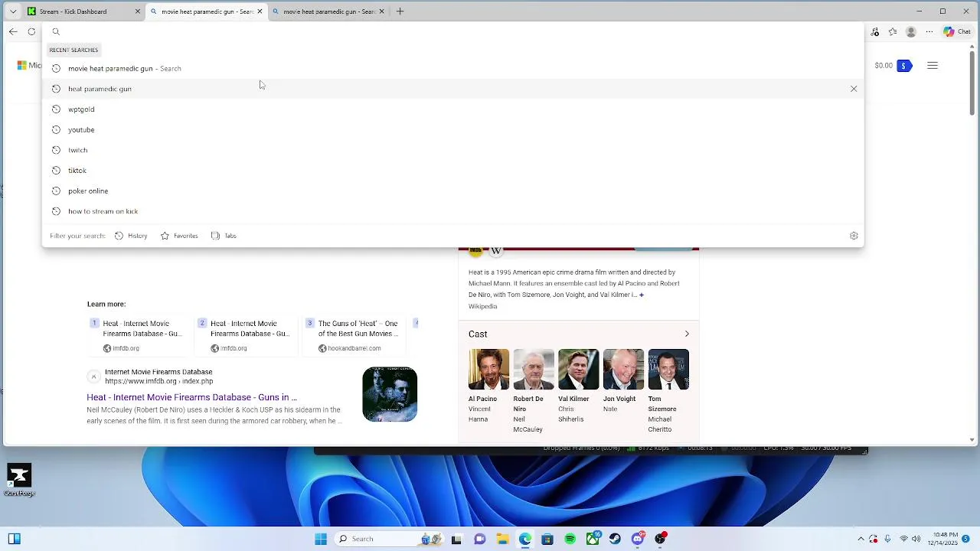980x551 pixels.
Task: Click the $0.00 rewards balance
Action: point(884,66)
